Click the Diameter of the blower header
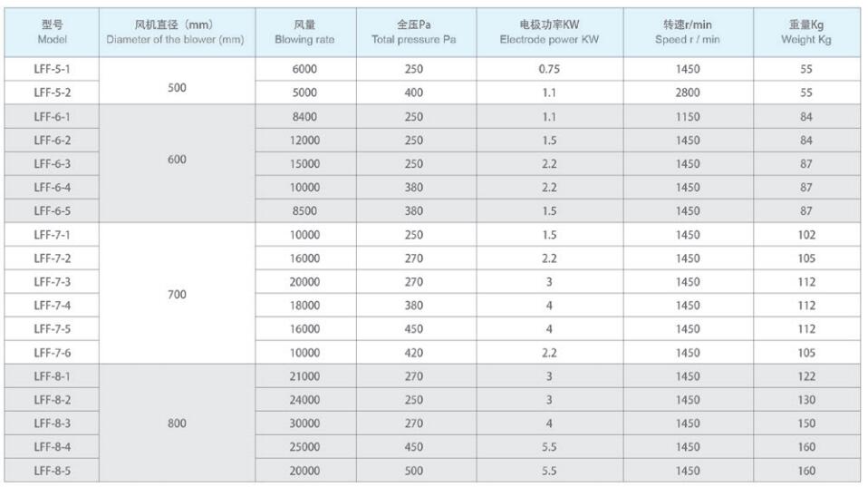The width and height of the screenshot is (868, 487). pyautogui.click(x=176, y=34)
